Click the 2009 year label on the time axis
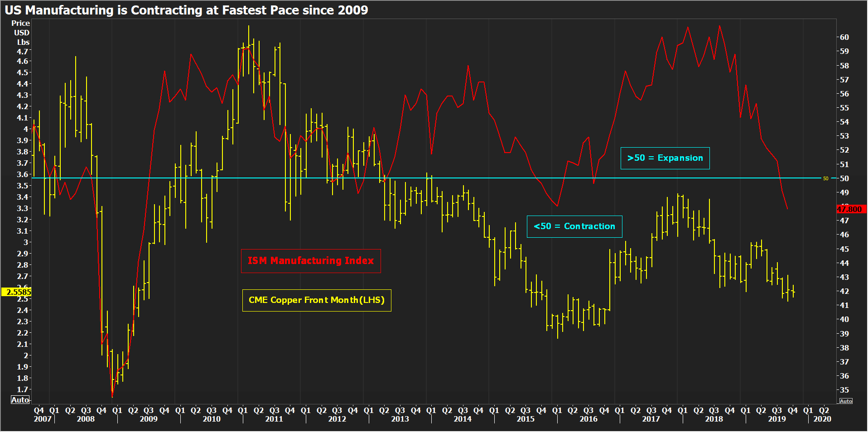Viewport: 868px width, 432px height. click(148, 419)
